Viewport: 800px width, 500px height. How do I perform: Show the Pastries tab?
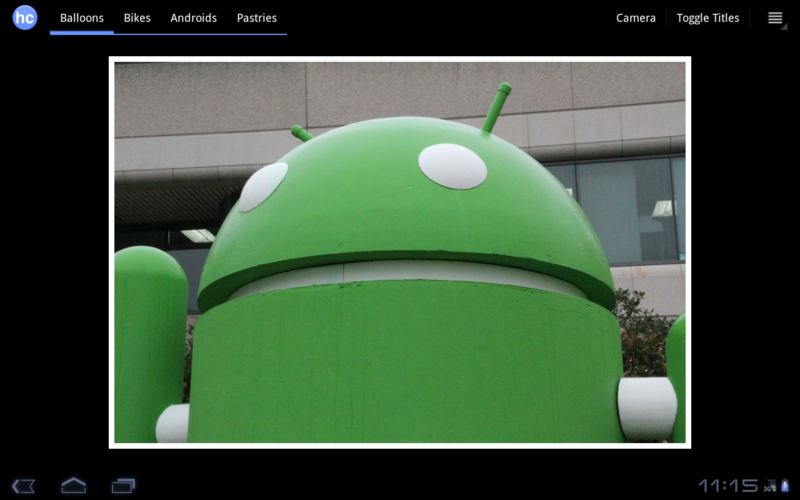(257, 18)
